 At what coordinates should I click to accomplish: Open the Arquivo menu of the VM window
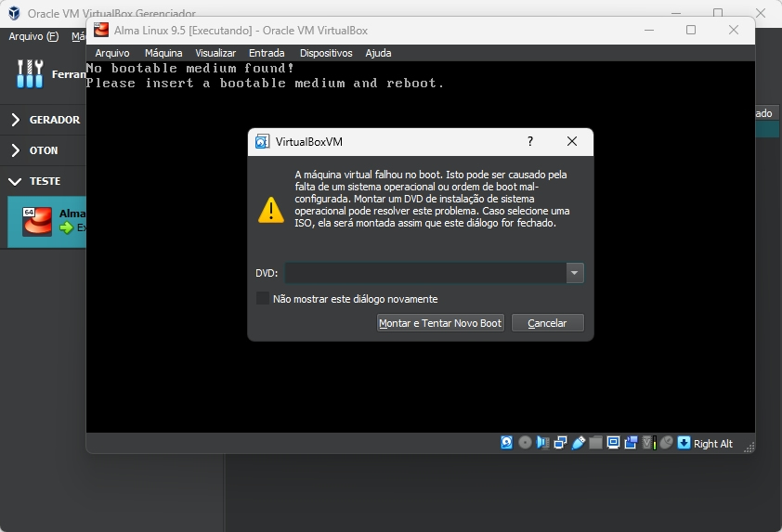(x=112, y=53)
